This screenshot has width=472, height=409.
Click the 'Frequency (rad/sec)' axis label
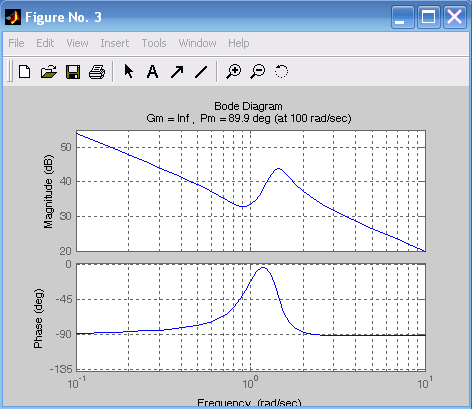[x=249, y=402]
